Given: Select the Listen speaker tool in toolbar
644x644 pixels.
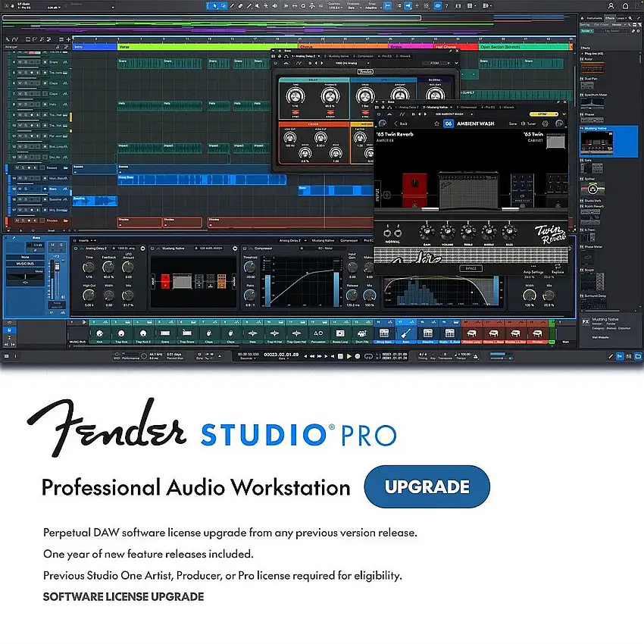Looking at the screenshot, I should pyautogui.click(x=275, y=6).
